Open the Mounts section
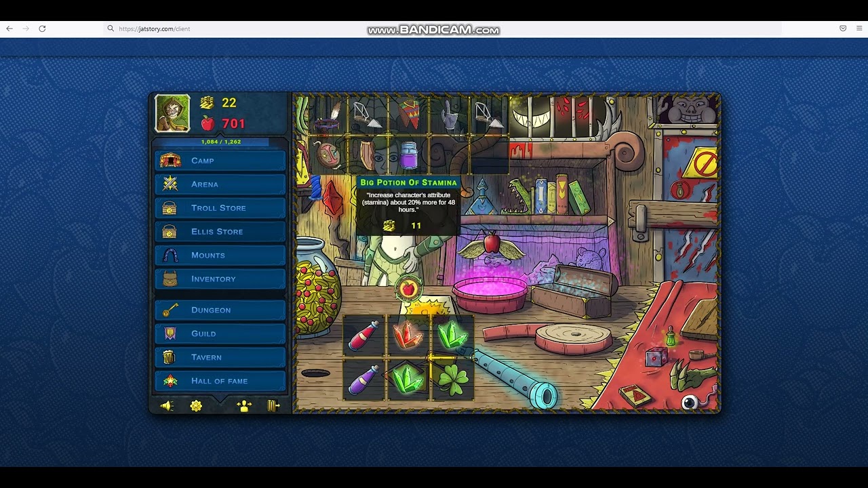This screenshot has width=868, height=488. coord(220,256)
